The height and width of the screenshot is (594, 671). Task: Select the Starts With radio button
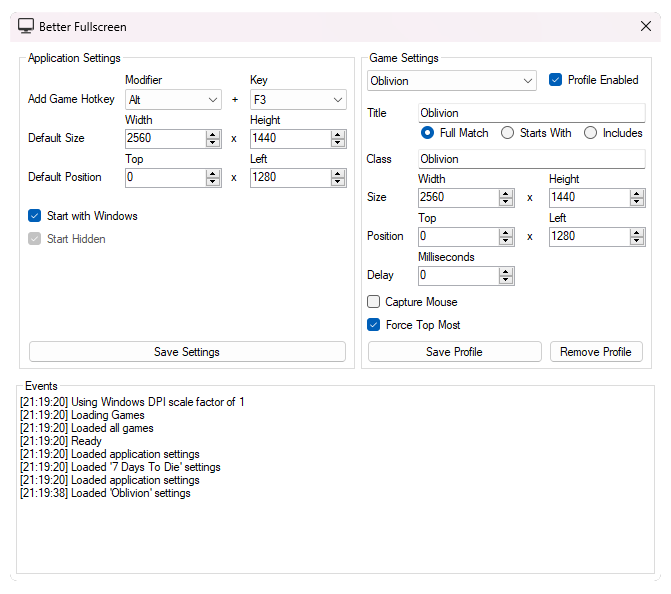(508, 133)
